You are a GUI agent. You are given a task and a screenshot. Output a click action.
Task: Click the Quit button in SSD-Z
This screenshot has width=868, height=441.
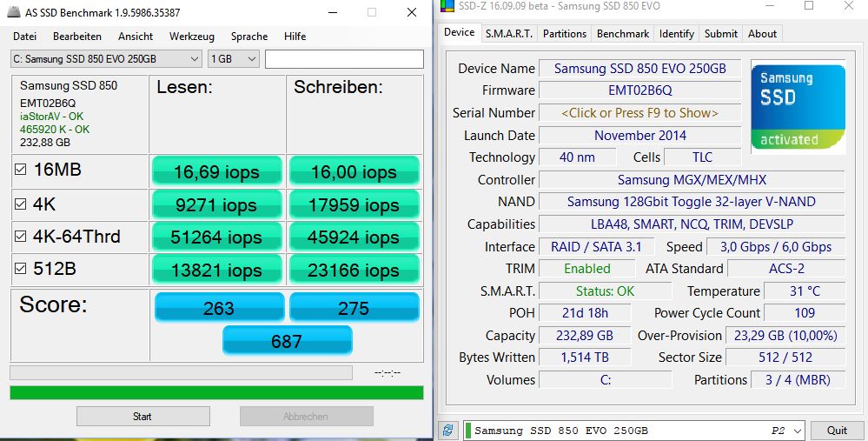coord(837,431)
